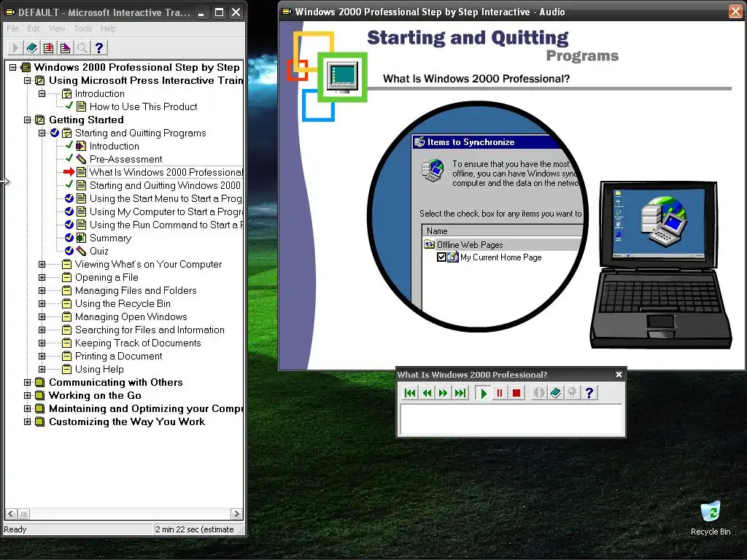
Task: Click the purple-triangle page icon in the main toolbar
Action: pos(65,47)
